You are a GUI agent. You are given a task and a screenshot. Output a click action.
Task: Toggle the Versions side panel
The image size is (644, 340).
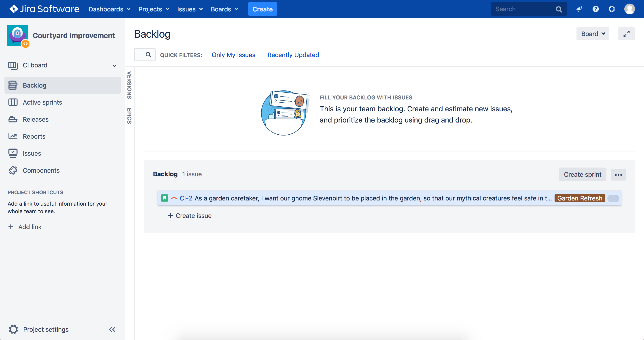[129, 85]
